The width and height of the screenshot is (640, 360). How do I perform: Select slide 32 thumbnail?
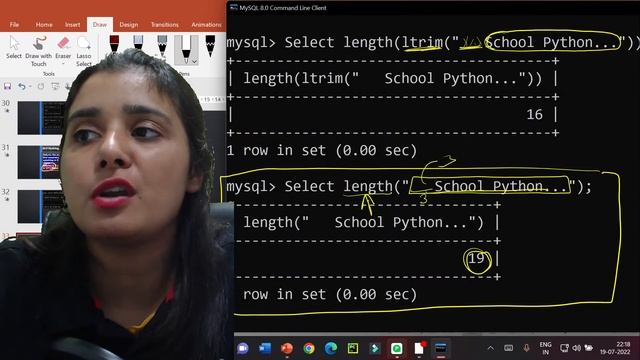point(40,206)
